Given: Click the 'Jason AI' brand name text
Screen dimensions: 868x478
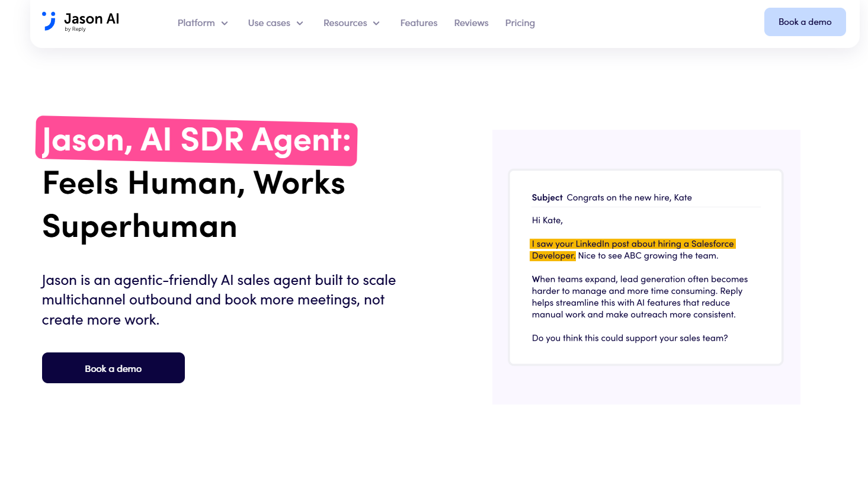Looking at the screenshot, I should click(92, 19).
